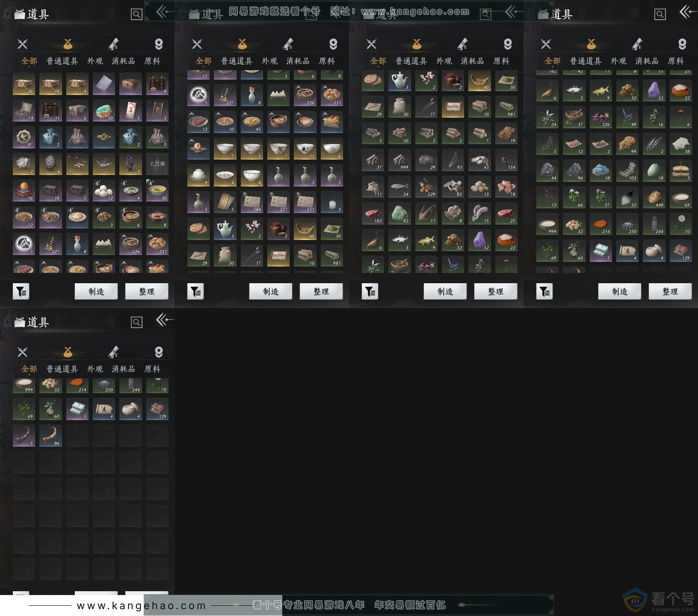Switch to 消耗品 tab in second panel

[298, 61]
